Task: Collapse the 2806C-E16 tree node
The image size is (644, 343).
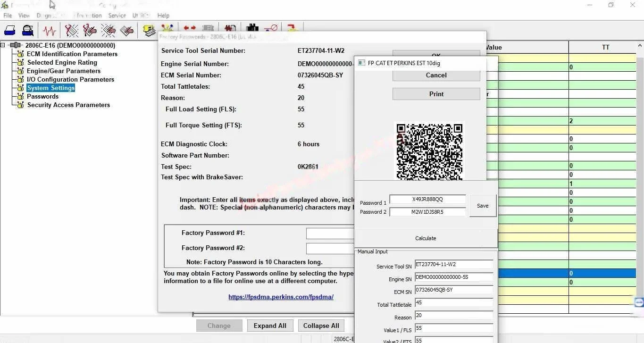Action: [3, 45]
